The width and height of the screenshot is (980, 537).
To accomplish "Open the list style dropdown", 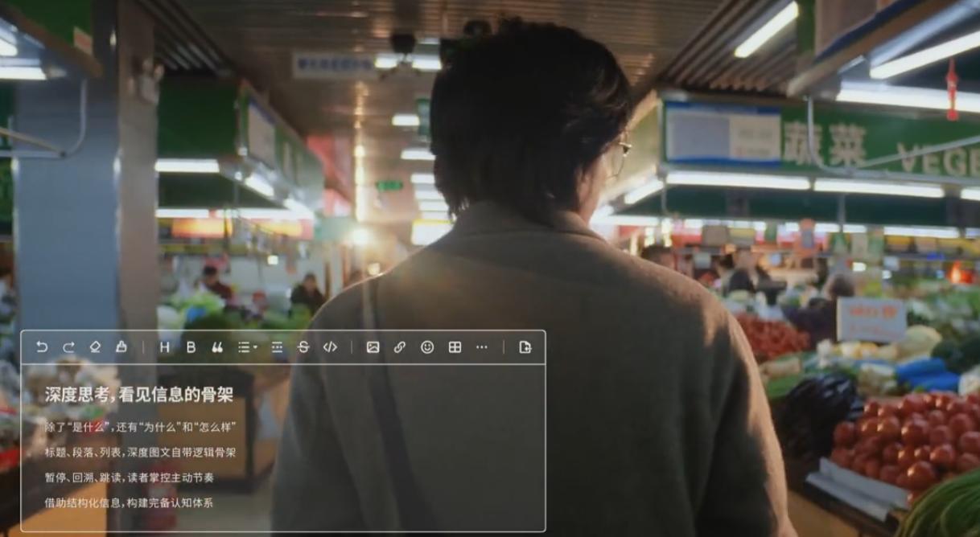I will pos(247,347).
